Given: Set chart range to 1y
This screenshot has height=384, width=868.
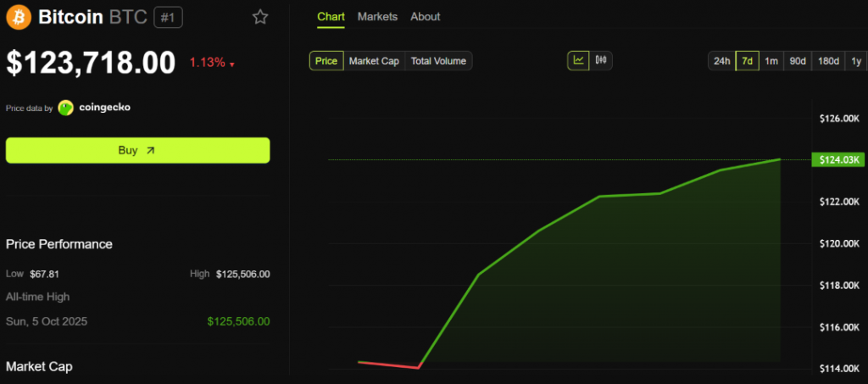Looking at the screenshot, I should [x=856, y=61].
